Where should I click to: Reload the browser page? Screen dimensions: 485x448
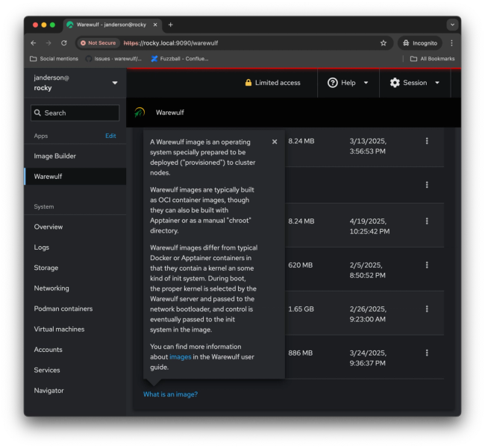(64, 43)
